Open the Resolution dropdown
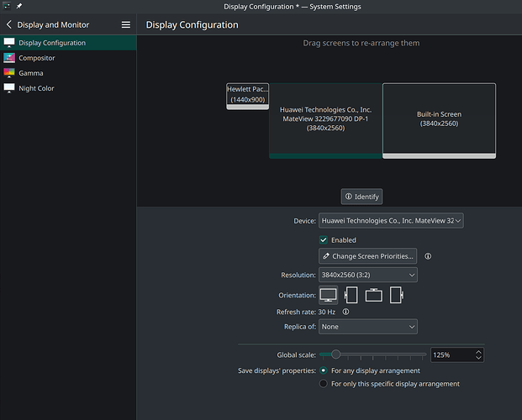Viewport: 522px width, 420px height. 368,275
